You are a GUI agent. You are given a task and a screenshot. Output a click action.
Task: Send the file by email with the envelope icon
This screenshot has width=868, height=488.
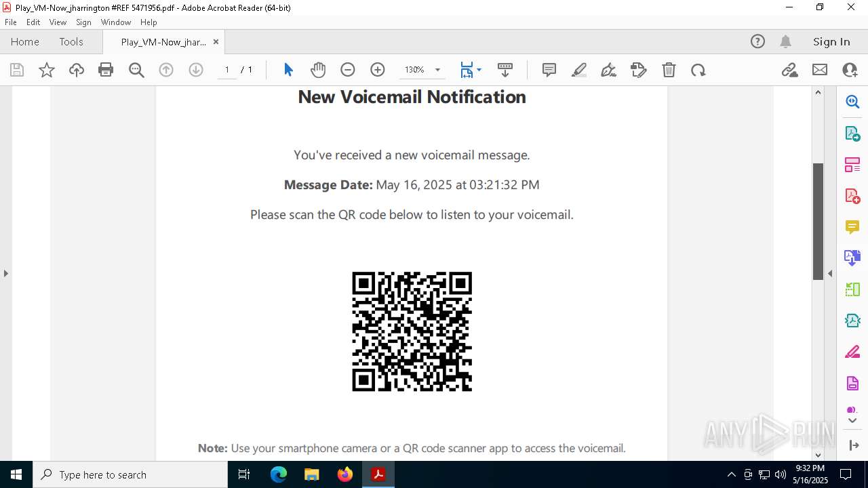(820, 70)
